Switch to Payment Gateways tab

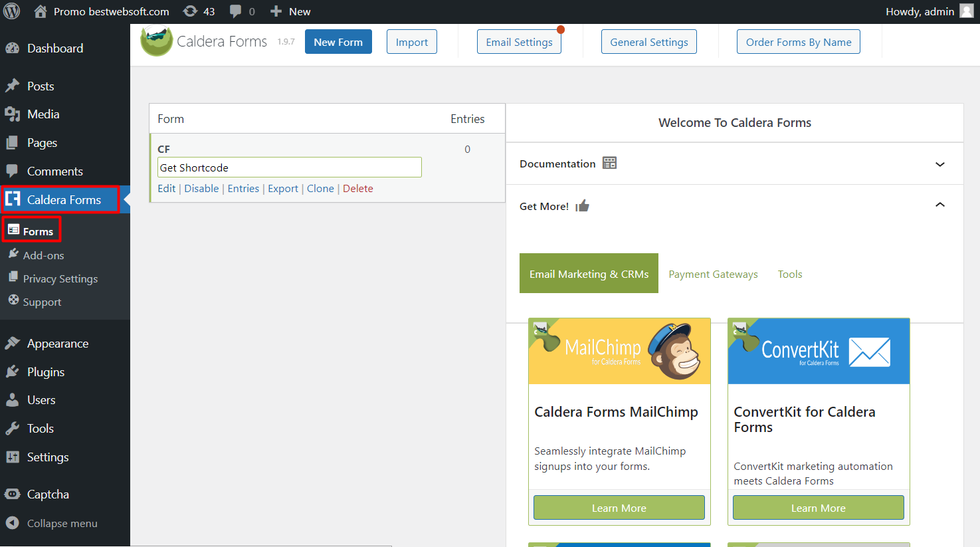[713, 274]
